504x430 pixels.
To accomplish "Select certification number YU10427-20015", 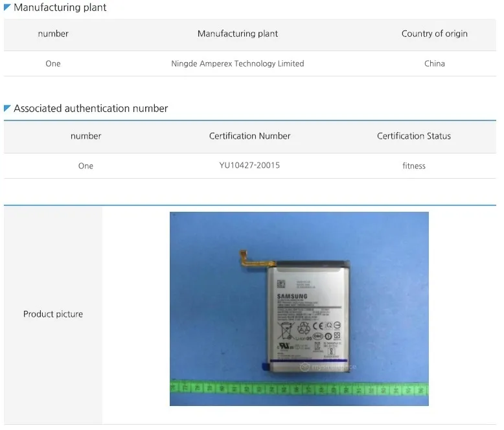I will tap(250, 165).
